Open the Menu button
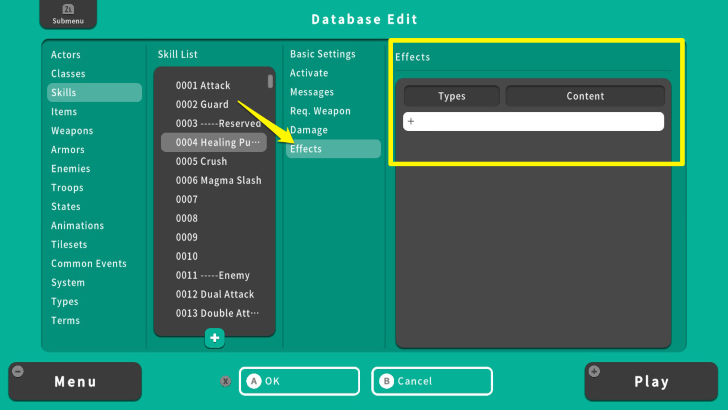Viewport: 728px width, 410px height. (75, 382)
